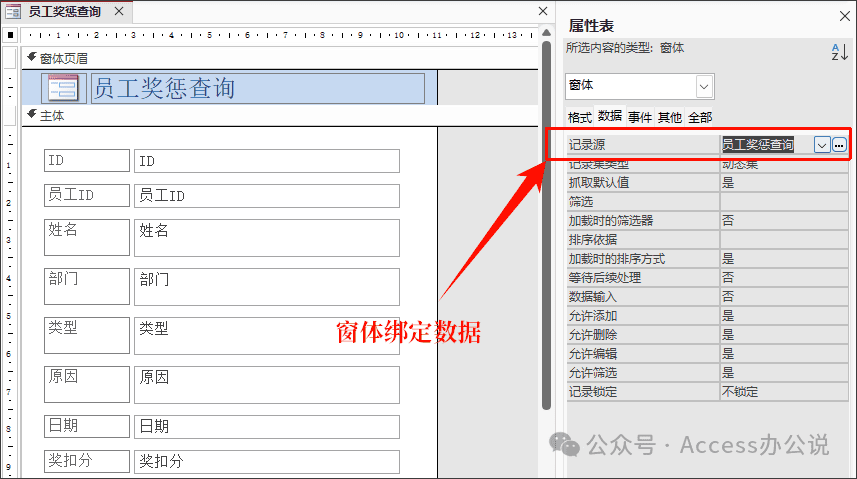Screen dimensions: 857x479
Task: Select the 原因 label control
Action: pos(87,384)
